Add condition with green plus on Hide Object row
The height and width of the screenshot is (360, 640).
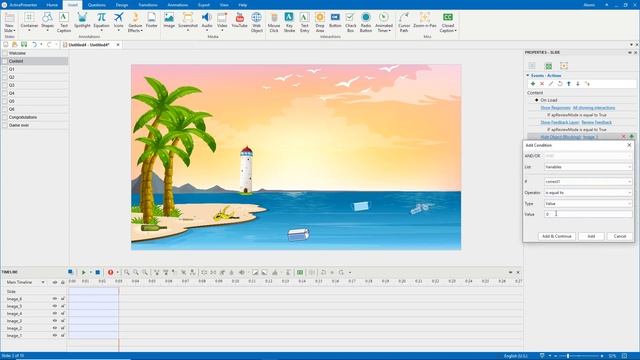click(631, 136)
